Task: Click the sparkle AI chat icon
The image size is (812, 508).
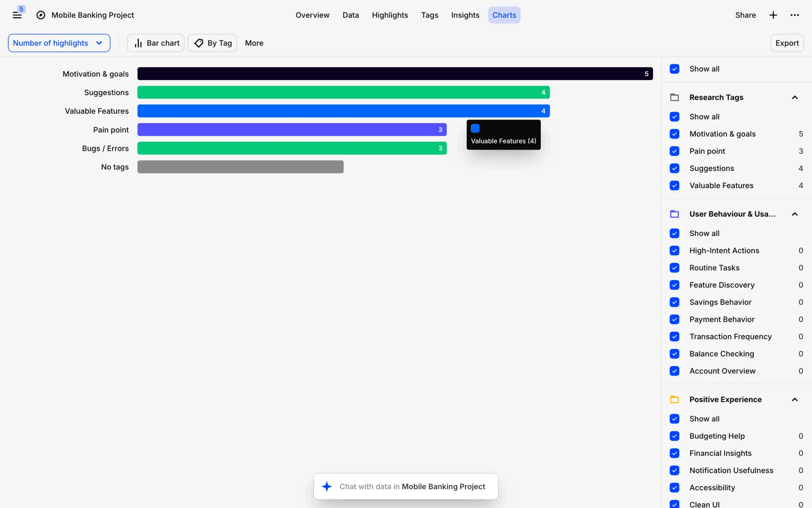Action: pos(326,486)
